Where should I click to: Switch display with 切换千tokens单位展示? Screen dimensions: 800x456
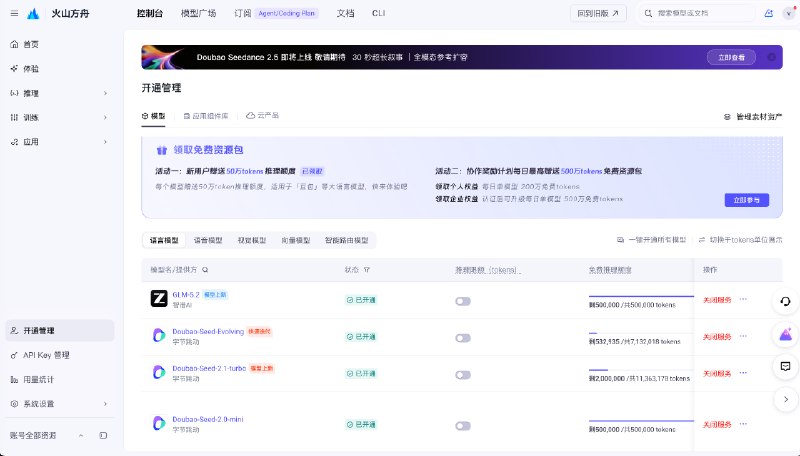740,240
